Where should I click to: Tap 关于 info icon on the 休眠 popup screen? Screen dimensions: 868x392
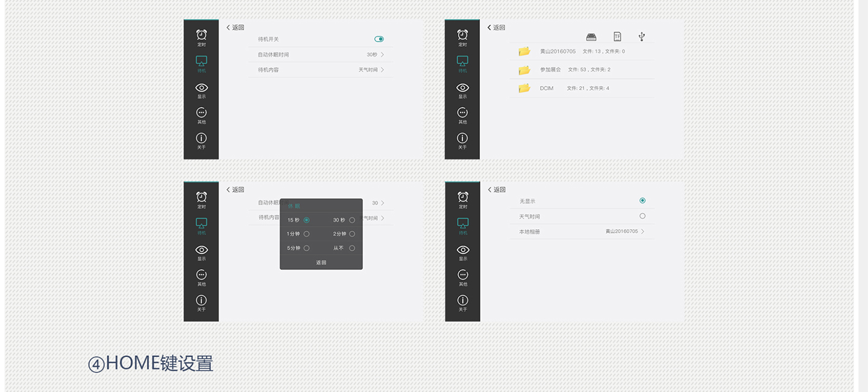[201, 300]
